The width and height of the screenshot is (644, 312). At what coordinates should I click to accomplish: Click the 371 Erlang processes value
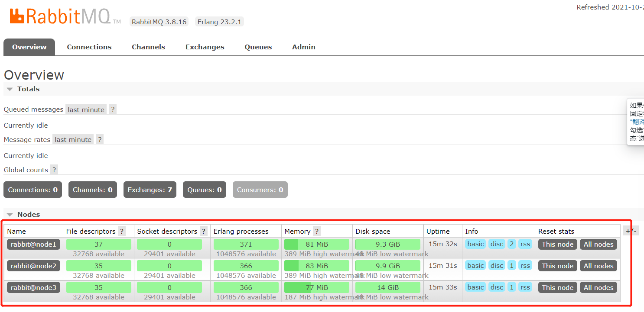pos(246,244)
